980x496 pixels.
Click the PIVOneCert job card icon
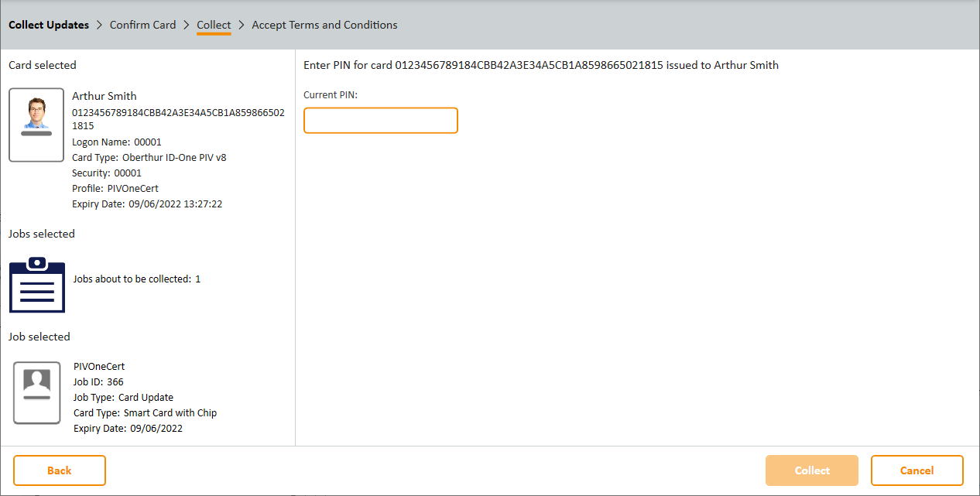[37, 392]
